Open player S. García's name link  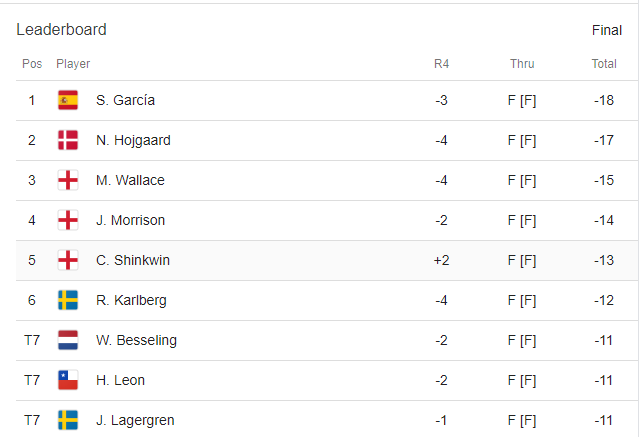click(125, 100)
